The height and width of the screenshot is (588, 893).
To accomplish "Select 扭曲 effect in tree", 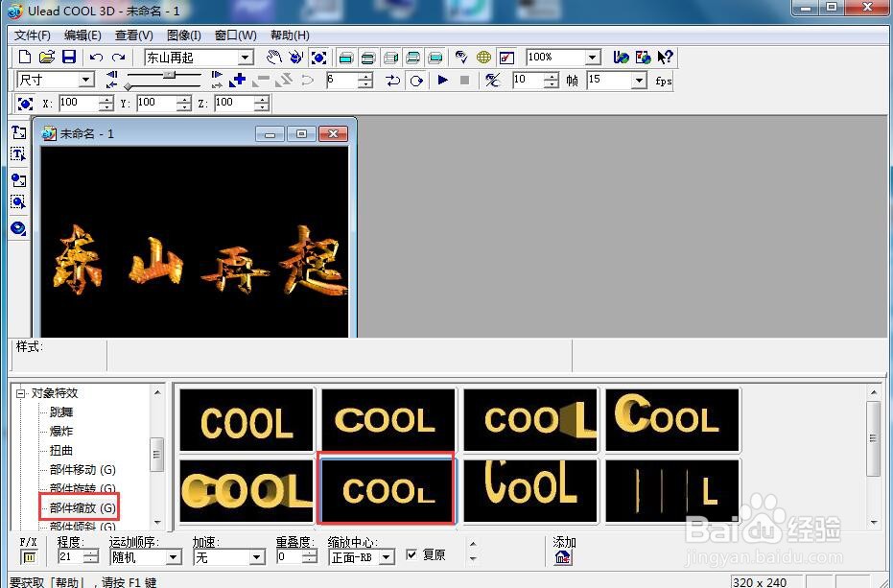I will pyautogui.click(x=61, y=450).
